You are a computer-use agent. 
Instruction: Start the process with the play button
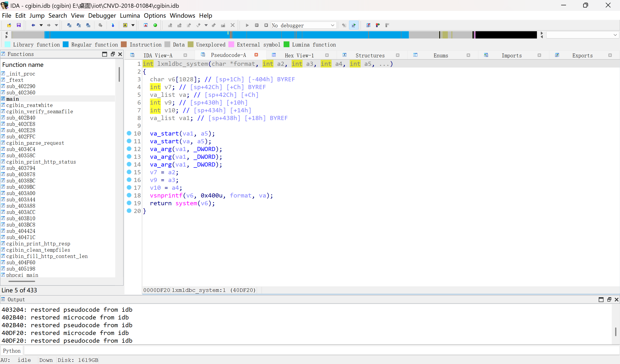click(x=247, y=25)
